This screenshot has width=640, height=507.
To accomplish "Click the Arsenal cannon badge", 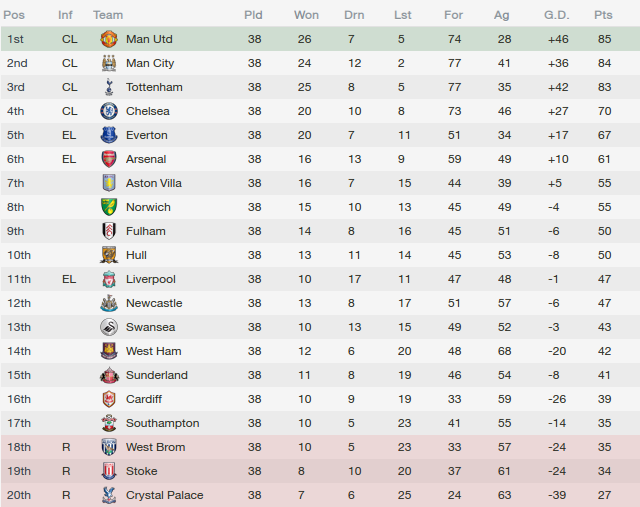I will click(109, 159).
